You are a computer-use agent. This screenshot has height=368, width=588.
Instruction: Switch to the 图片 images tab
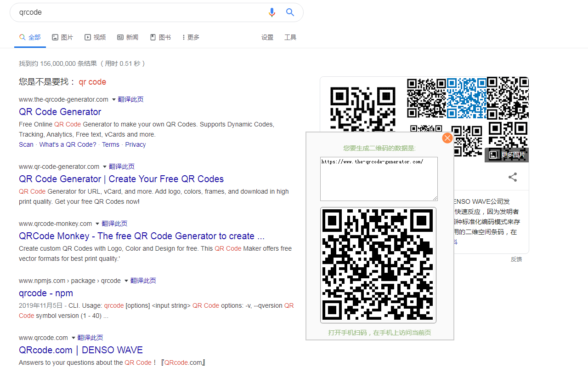62,37
